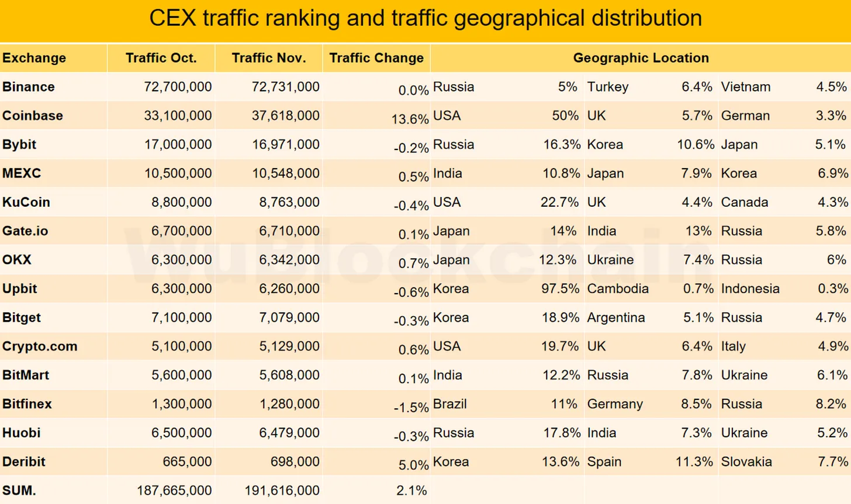Select the Binance exchange row label

pos(28,87)
